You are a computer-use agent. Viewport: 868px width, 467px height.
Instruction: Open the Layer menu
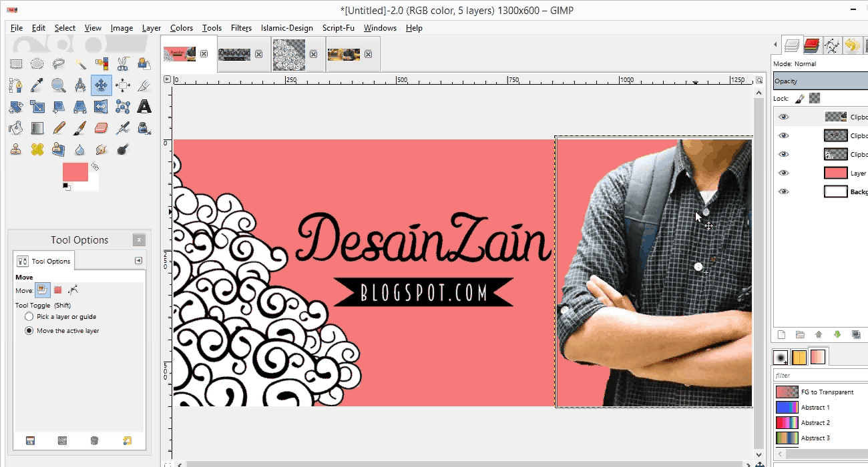[x=152, y=28]
